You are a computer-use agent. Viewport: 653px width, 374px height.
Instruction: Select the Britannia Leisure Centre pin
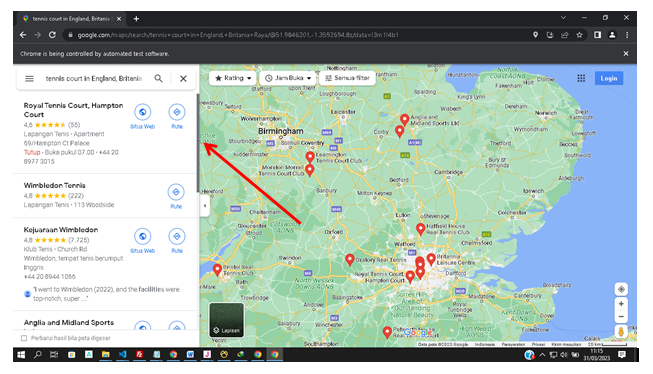click(x=431, y=259)
